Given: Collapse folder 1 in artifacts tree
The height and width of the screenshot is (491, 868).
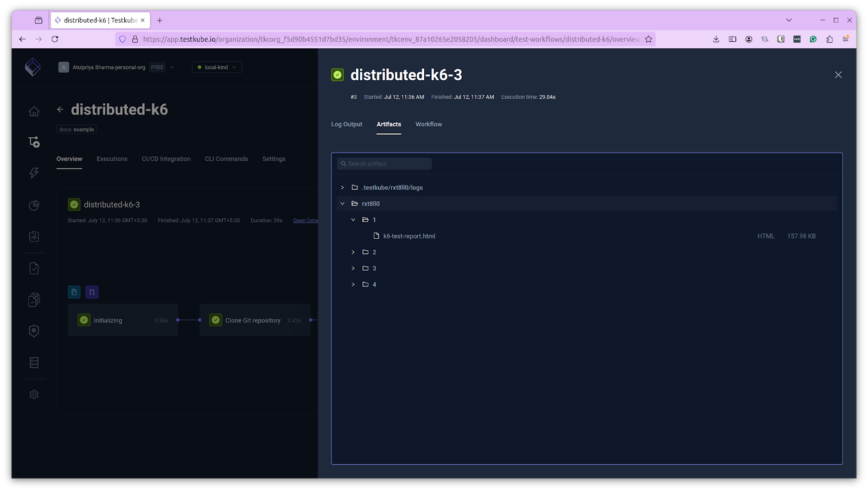Looking at the screenshot, I should pos(353,220).
